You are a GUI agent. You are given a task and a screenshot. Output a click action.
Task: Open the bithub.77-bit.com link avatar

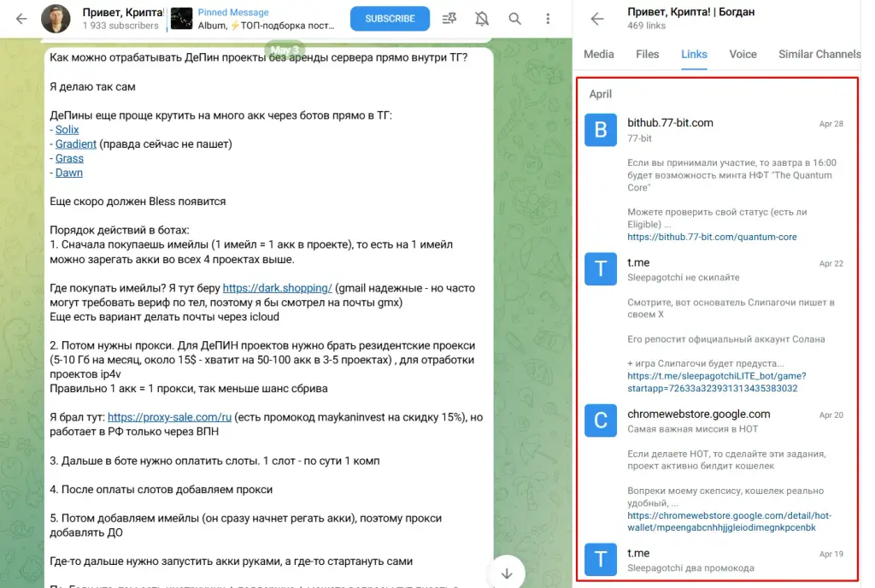tap(601, 130)
